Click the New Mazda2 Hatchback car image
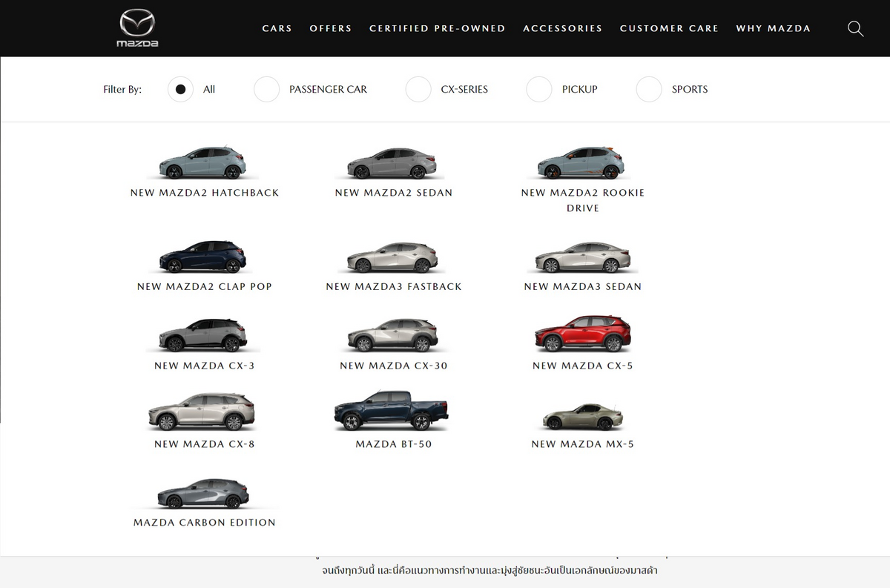The height and width of the screenshot is (588, 890). coord(203,163)
